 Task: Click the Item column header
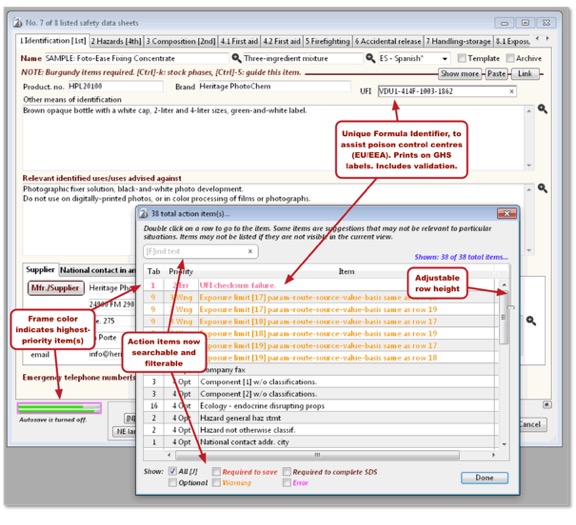(x=346, y=272)
